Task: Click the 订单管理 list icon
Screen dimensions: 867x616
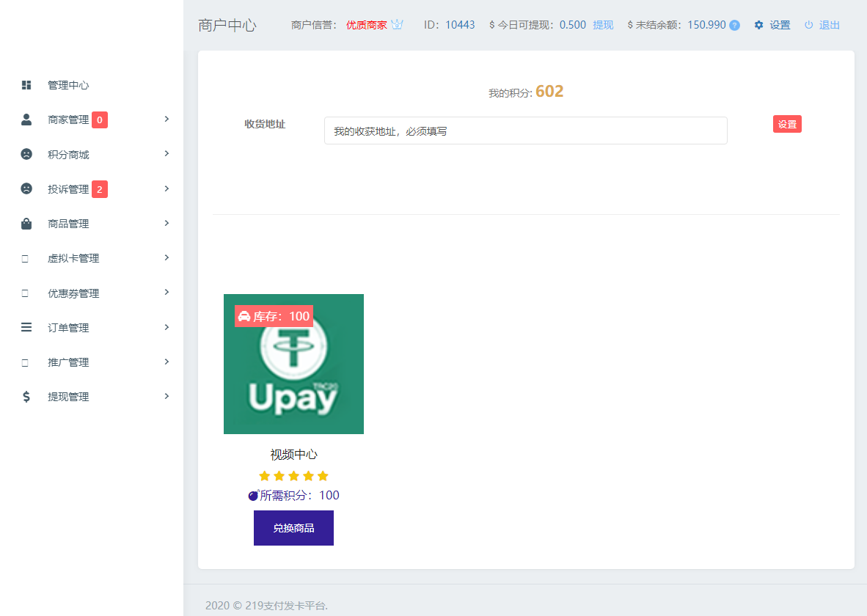Action: coord(26,327)
